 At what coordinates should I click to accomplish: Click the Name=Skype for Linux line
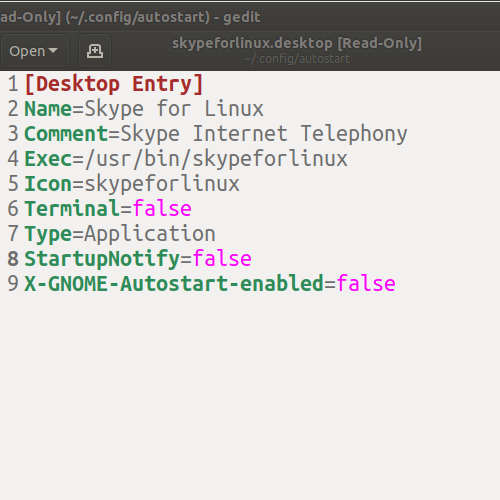144,109
